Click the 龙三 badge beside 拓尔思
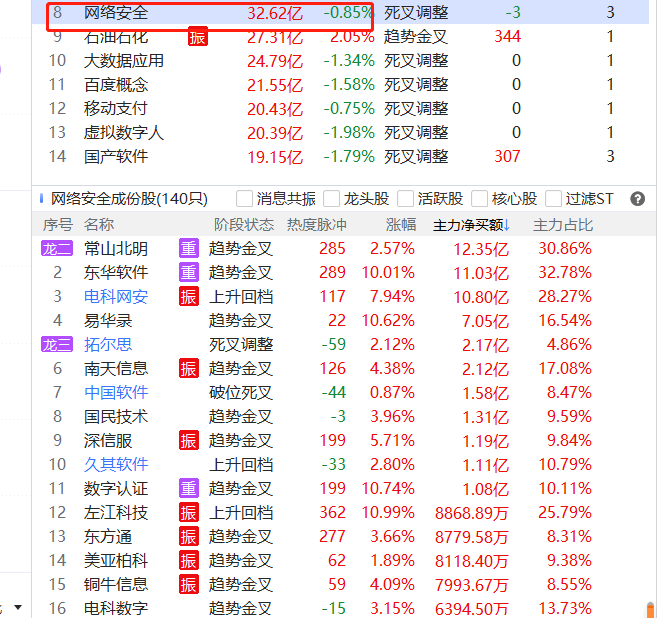The width and height of the screenshot is (657, 618). pos(57,345)
